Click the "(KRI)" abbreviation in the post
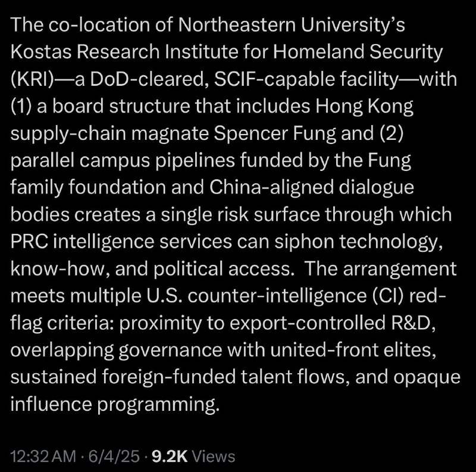476x472 pixels. coord(32,79)
